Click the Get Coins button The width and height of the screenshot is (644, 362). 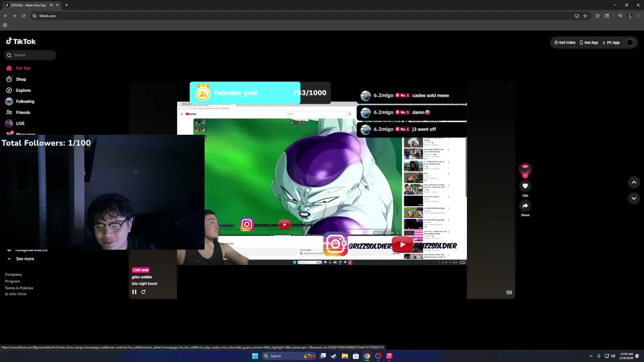point(565,42)
